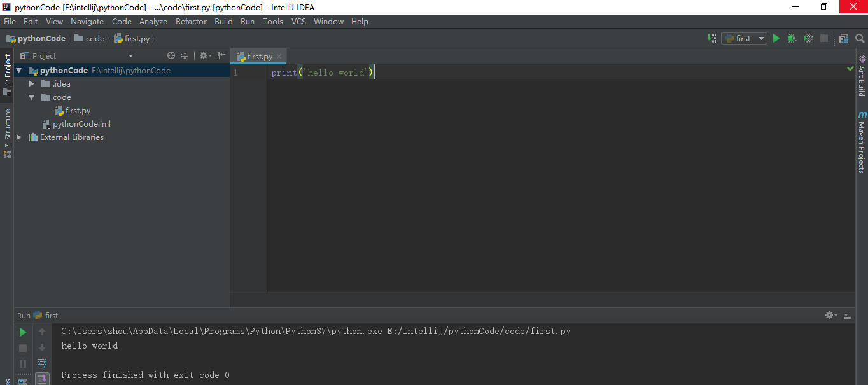Click Down the Stack Trace arrow

click(42, 347)
